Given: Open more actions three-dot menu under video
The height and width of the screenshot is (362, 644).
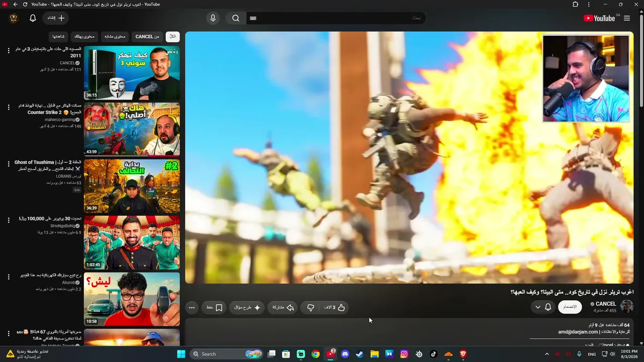Looking at the screenshot, I should point(192,308).
